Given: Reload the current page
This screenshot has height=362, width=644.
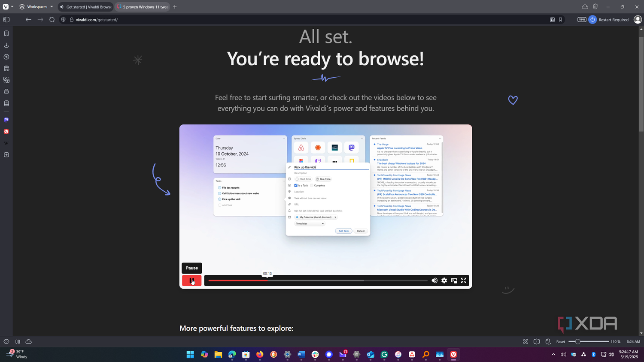Looking at the screenshot, I should click(x=52, y=20).
